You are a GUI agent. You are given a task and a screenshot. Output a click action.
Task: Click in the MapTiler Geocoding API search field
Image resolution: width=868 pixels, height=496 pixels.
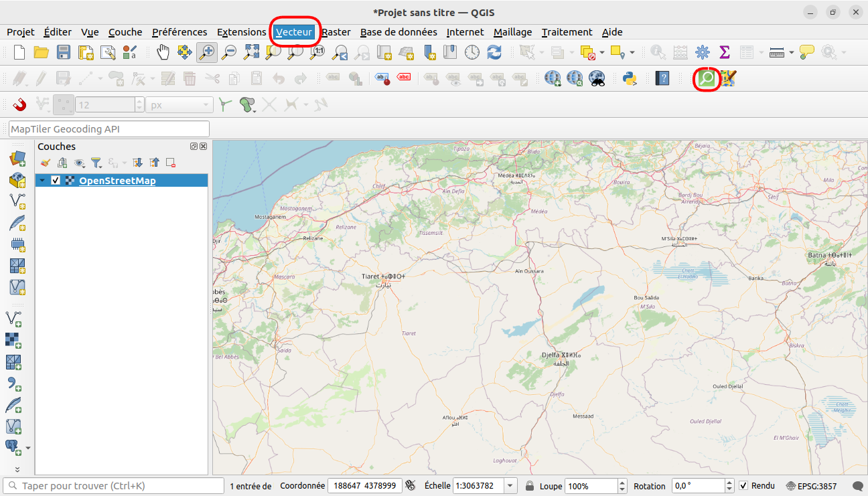pyautogui.click(x=109, y=129)
